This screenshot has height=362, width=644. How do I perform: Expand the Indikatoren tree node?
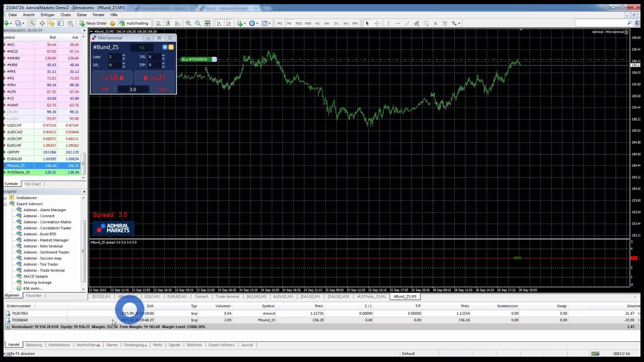5,198
